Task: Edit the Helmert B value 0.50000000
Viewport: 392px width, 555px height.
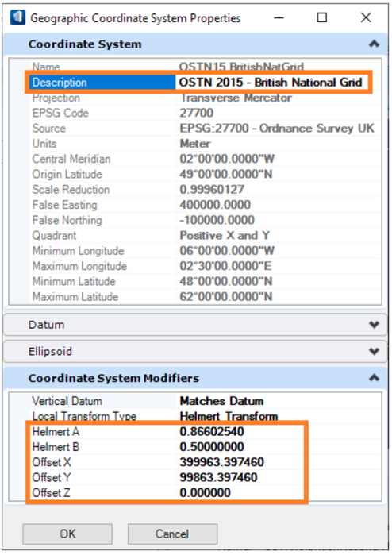Action: coord(212,447)
